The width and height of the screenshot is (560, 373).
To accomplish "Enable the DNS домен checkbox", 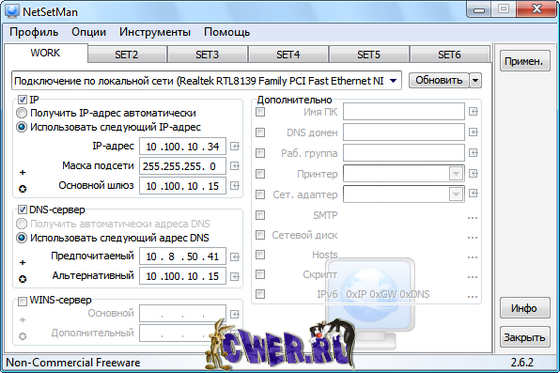I will tap(260, 133).
